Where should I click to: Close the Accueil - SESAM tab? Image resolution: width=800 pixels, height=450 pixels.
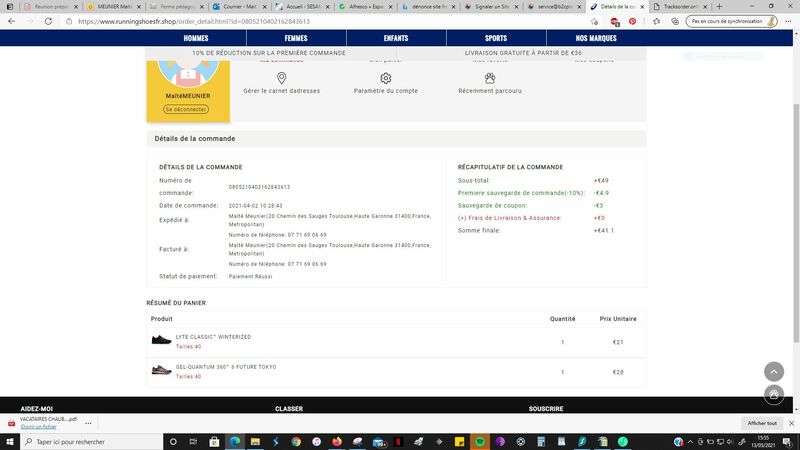coord(328,7)
